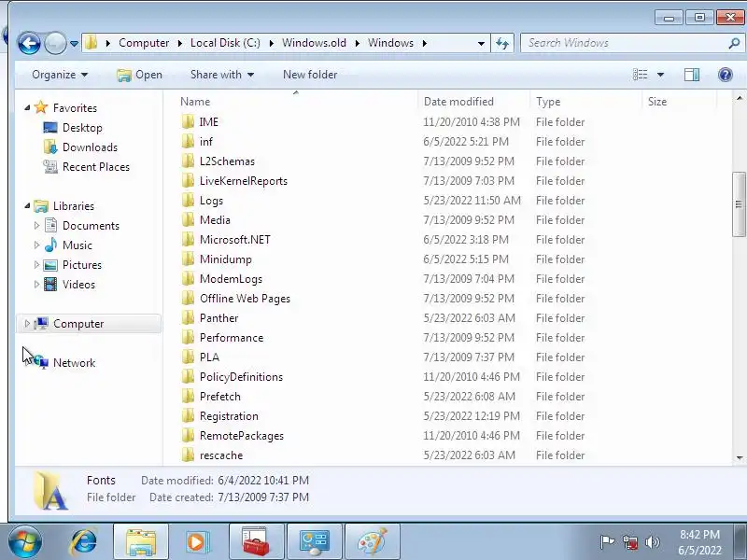747x560 pixels.
Task: Open the Windows Start button
Action: click(25, 541)
